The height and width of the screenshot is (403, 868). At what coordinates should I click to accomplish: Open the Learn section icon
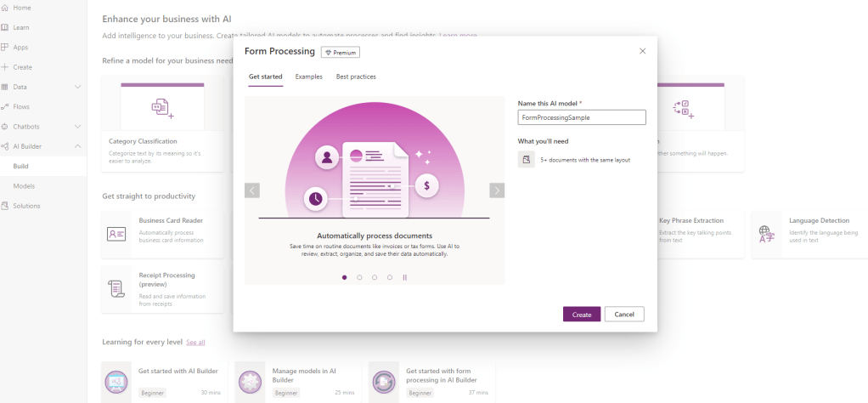pos(5,27)
